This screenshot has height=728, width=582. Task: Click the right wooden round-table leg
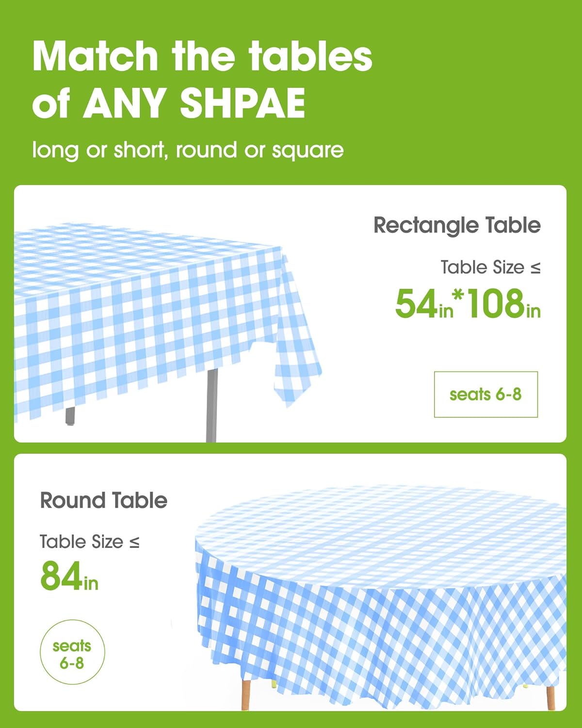pyautogui.click(x=550, y=698)
